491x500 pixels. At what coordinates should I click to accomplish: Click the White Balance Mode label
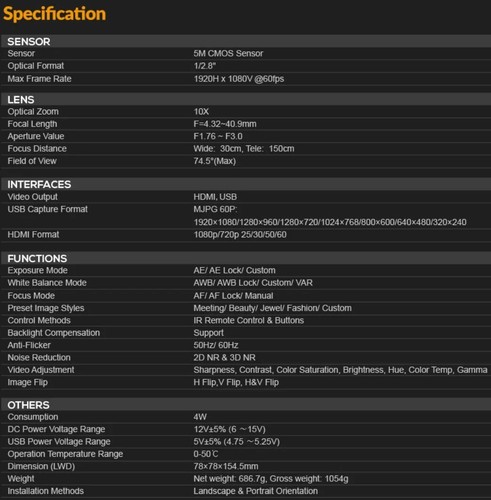tap(47, 283)
